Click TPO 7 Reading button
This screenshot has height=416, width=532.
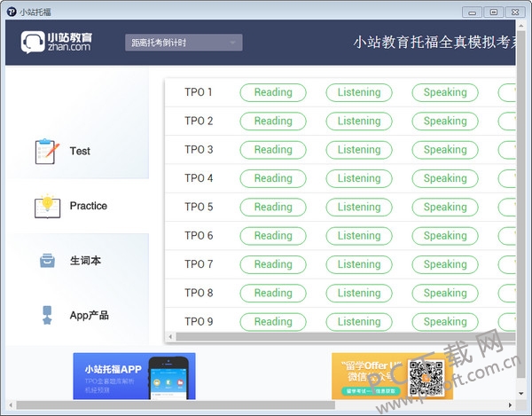click(x=273, y=264)
